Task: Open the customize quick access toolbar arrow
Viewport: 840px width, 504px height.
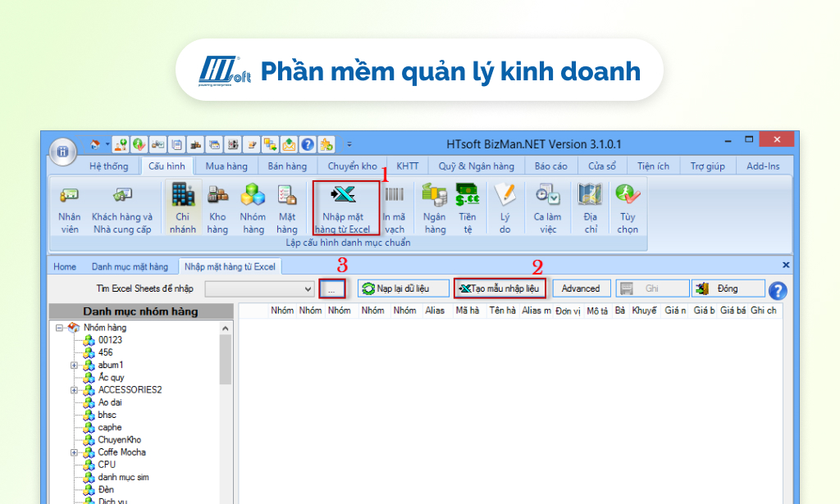Action: click(349, 144)
